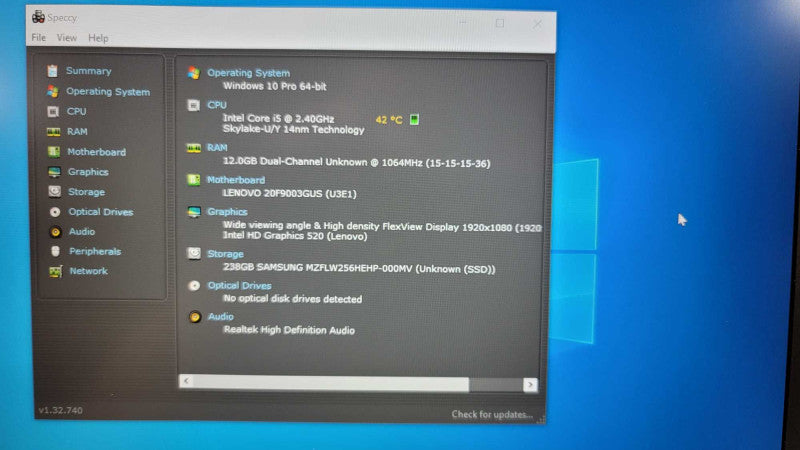Click the Intel HD Graphics 520 text
The width and height of the screenshot is (800, 450).
[x=295, y=236]
